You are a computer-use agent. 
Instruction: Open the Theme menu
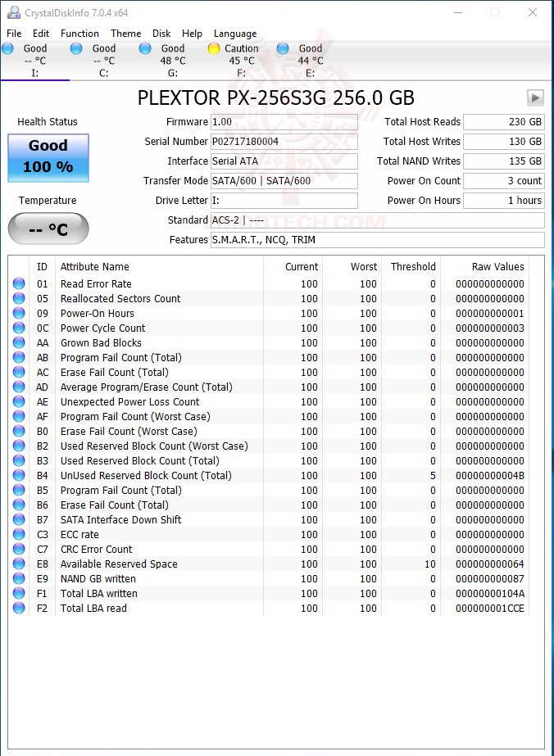pos(126,34)
